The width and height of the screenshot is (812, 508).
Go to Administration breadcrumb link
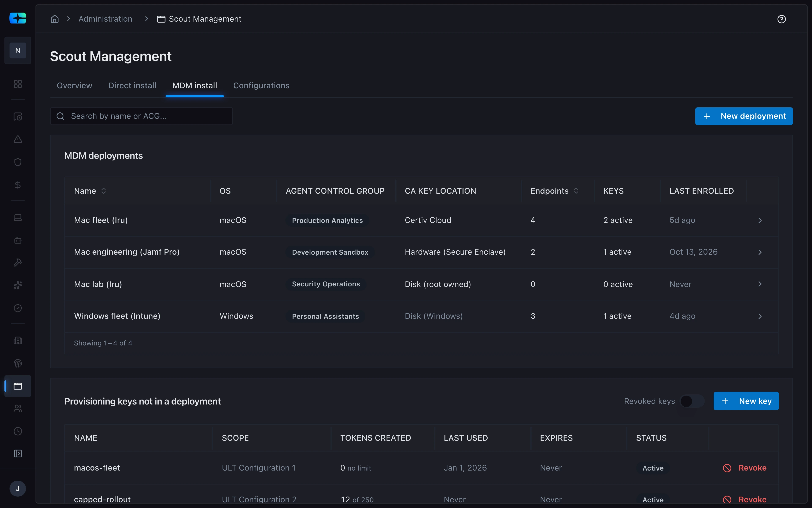coord(105,19)
